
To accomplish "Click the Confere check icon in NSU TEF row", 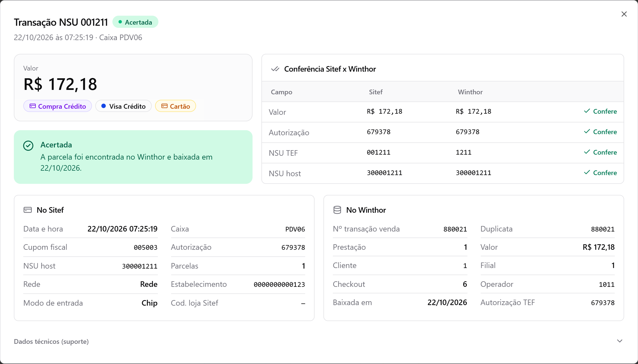I will pos(587,152).
